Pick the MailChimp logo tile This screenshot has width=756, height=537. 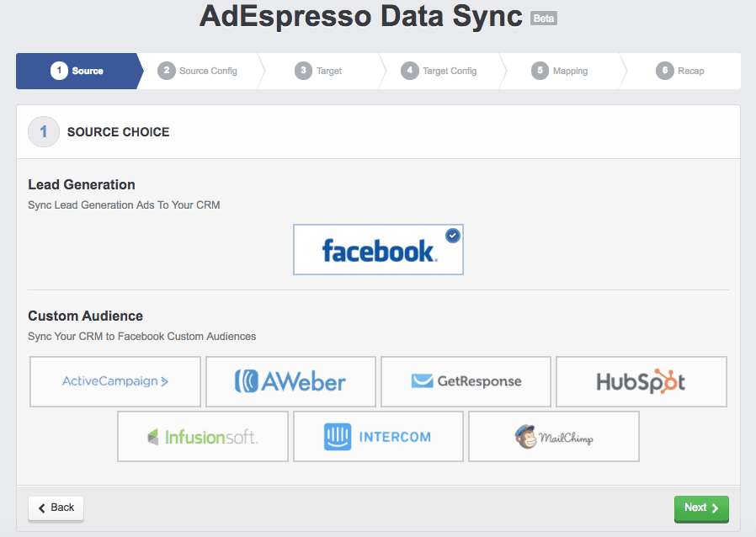pos(553,436)
